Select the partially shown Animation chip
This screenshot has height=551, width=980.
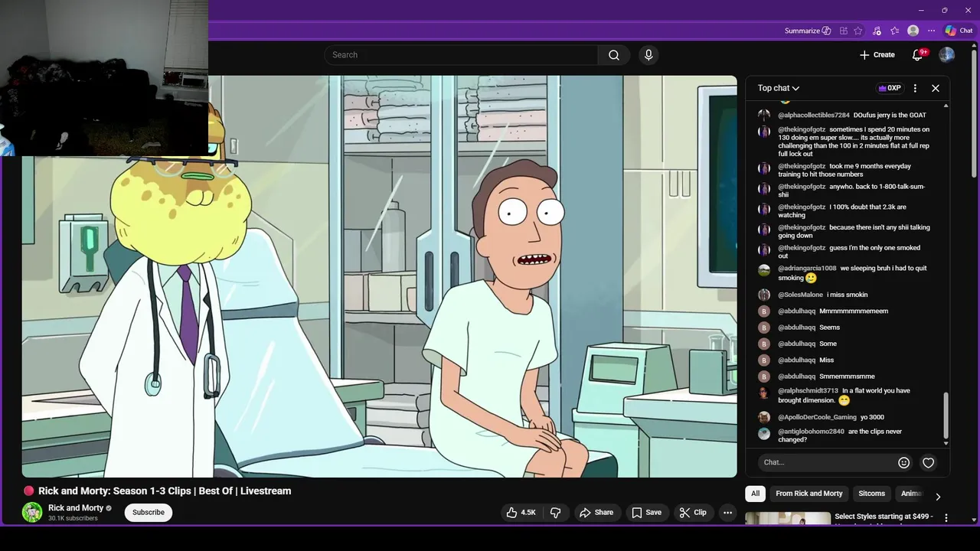pos(911,494)
